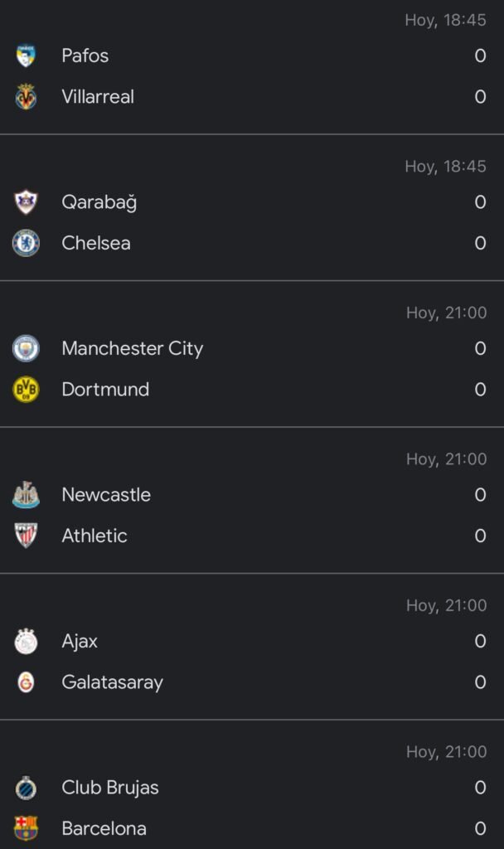
Task: Select the Club Brujas badge
Action: pyautogui.click(x=26, y=788)
